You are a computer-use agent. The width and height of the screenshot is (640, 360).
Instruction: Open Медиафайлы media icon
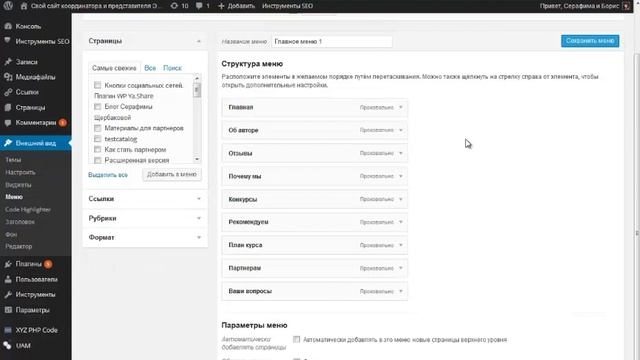(x=8, y=77)
